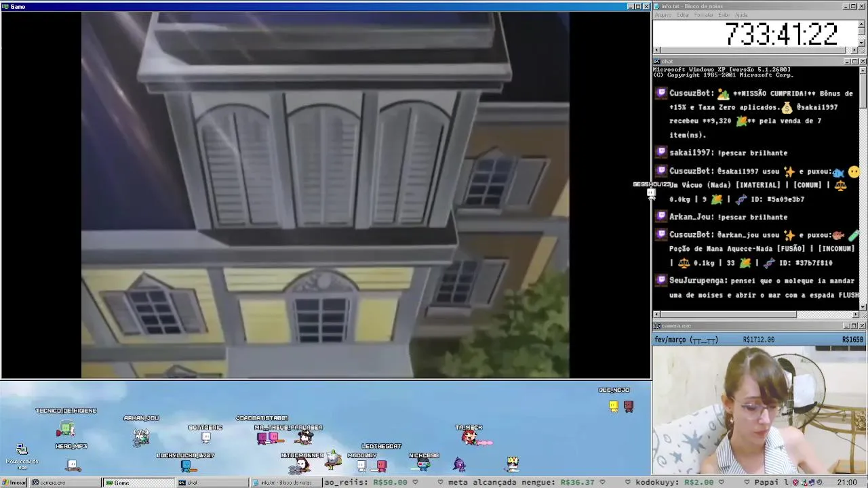The image size is (868, 488).
Task: Click the Twitch badge beside SeuJurupenga message
Action: pos(660,280)
